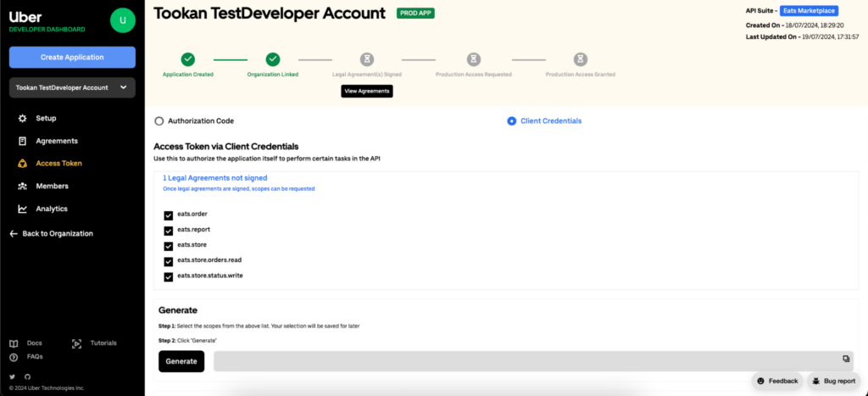The width and height of the screenshot is (868, 396).
Task: Click the Organization Linked checkmark step
Action: (x=273, y=59)
